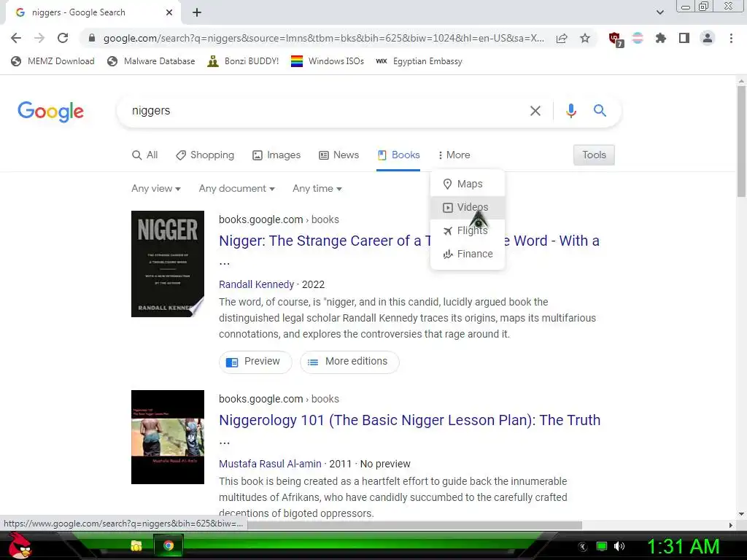
Task: Click the volume speaker tray icon
Action: point(619,546)
